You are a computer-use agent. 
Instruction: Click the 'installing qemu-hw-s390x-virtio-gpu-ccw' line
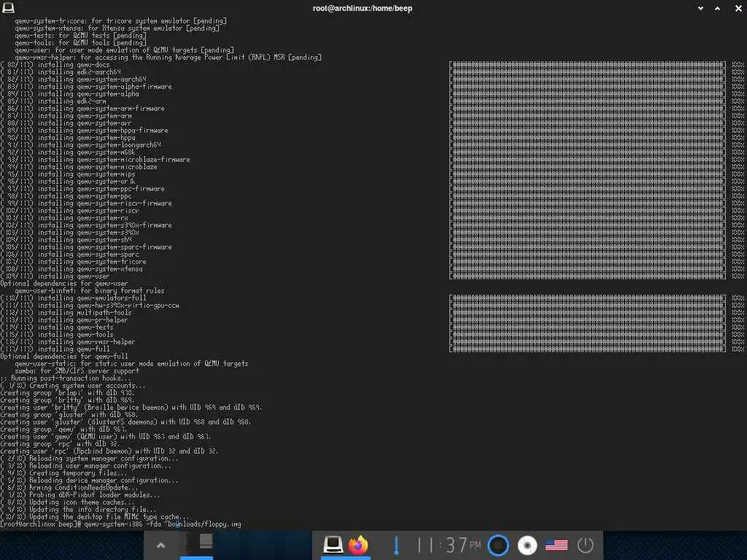(x=90, y=306)
